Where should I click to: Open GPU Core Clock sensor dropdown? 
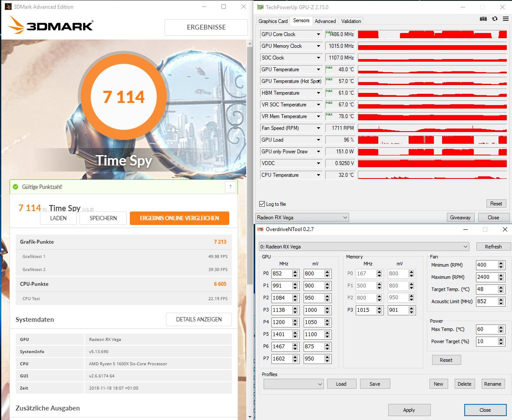pos(318,34)
